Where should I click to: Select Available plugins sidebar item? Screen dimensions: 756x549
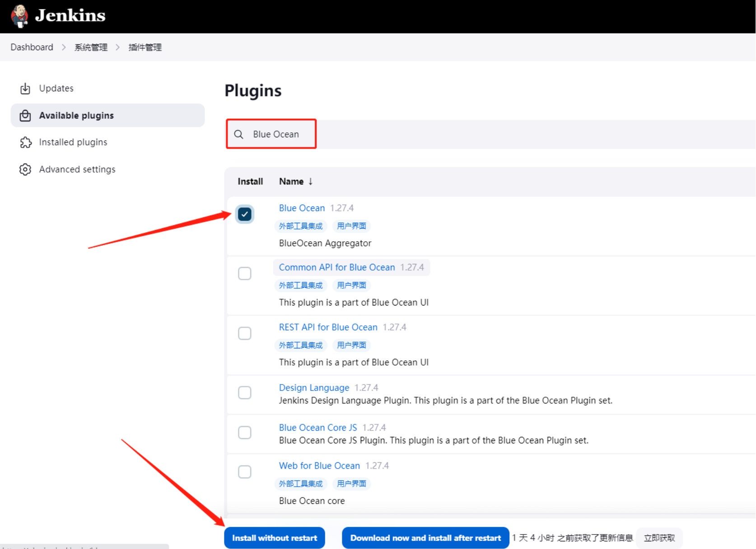[x=107, y=115]
